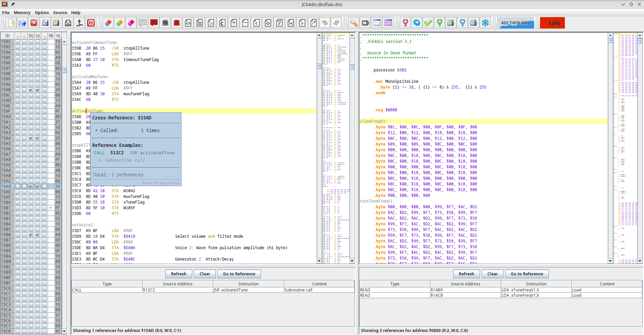Click the blue gear icon in toolbar

click(x=417, y=23)
